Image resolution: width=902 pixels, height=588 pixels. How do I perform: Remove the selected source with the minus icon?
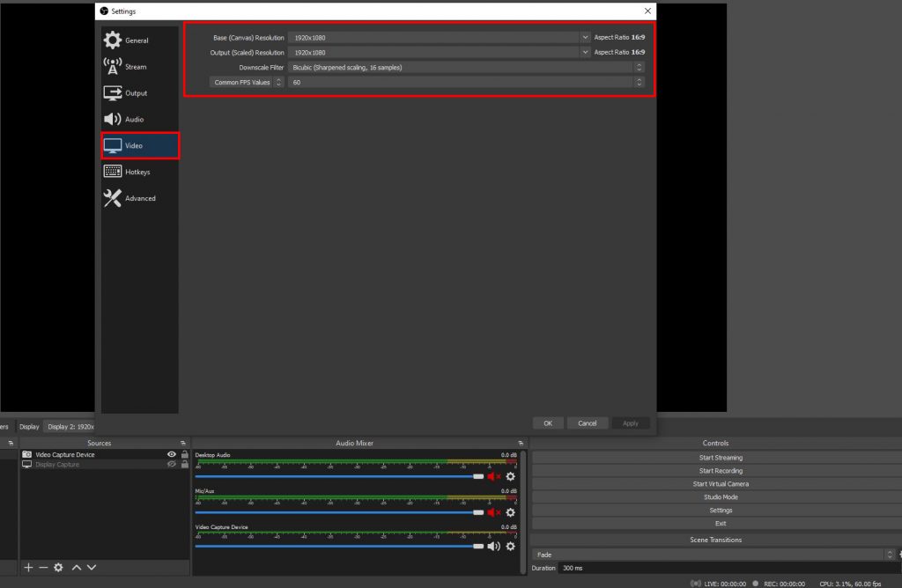43,567
